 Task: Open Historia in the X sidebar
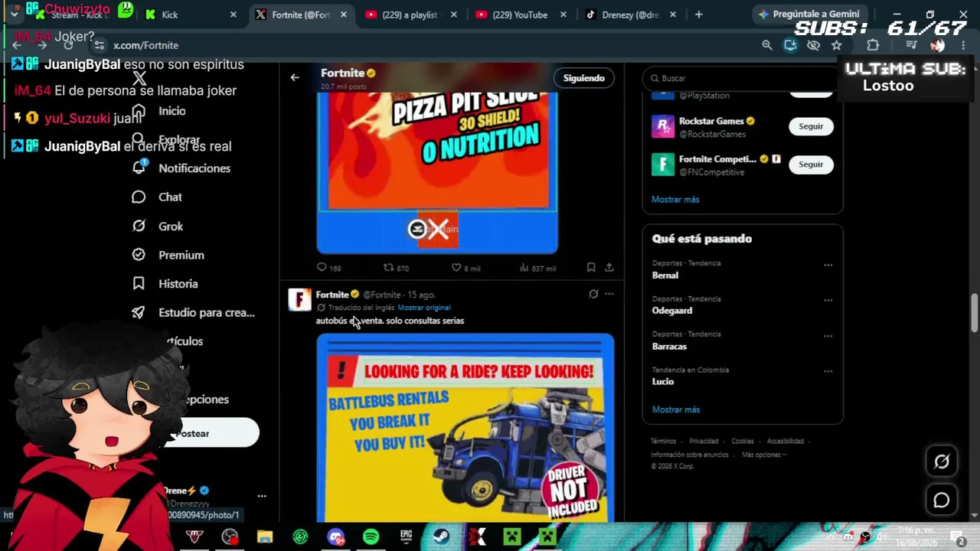[x=165, y=284]
